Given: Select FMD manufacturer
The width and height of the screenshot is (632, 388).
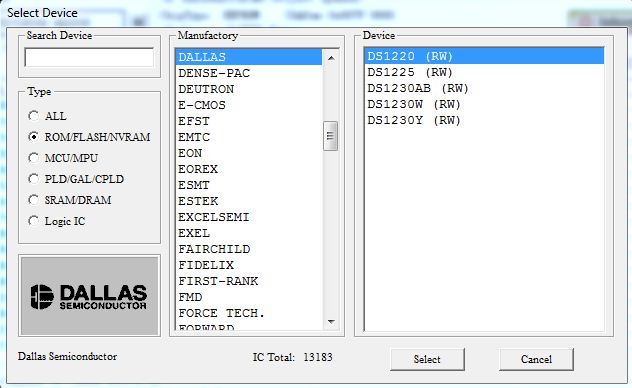Looking at the screenshot, I should 249,297.
